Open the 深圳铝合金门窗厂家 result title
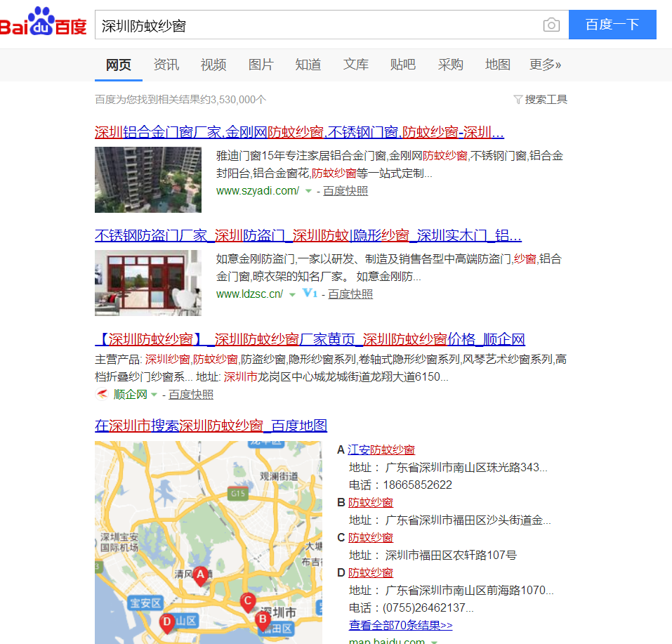672x644 pixels. tap(299, 132)
